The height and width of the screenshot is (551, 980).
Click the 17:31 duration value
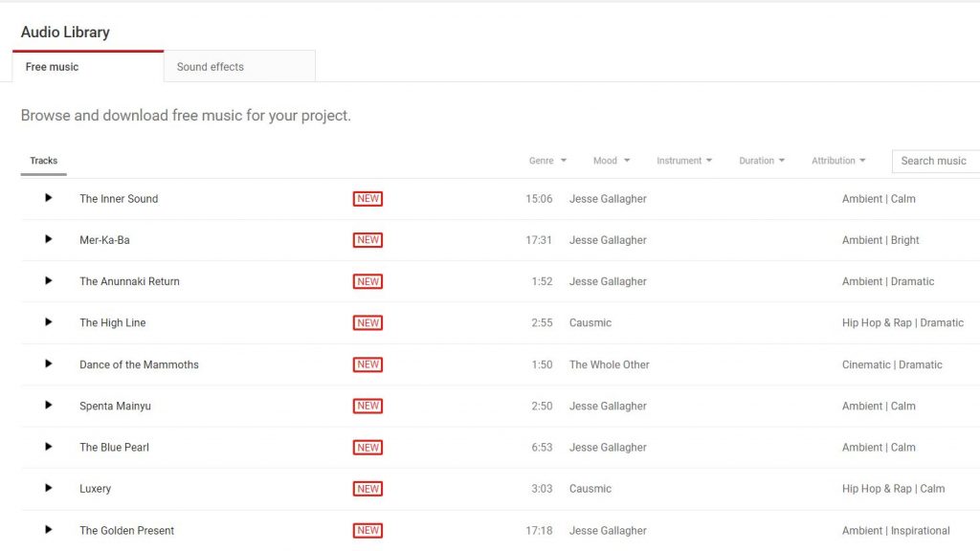[x=539, y=240]
